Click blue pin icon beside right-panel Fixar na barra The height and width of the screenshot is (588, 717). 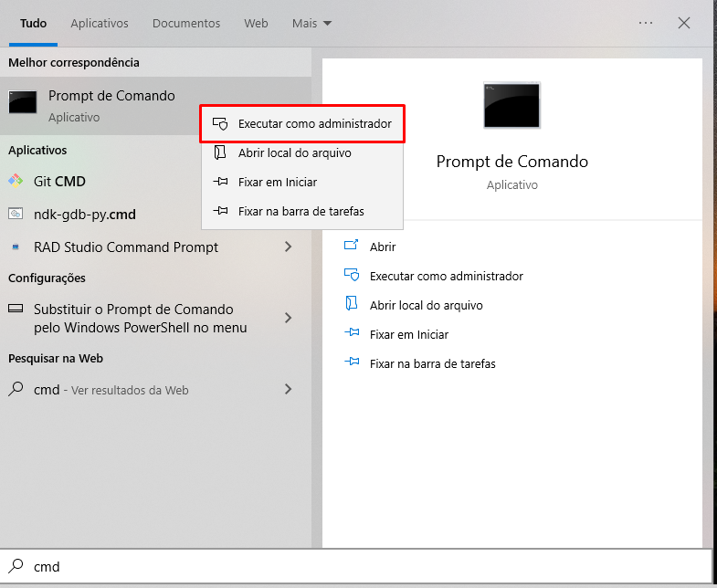352,362
